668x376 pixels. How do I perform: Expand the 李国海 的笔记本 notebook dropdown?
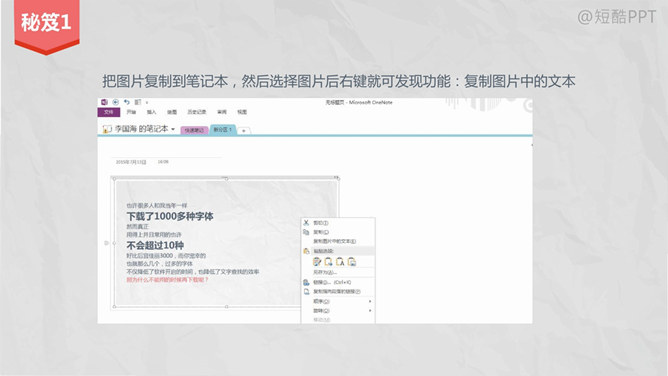click(173, 129)
